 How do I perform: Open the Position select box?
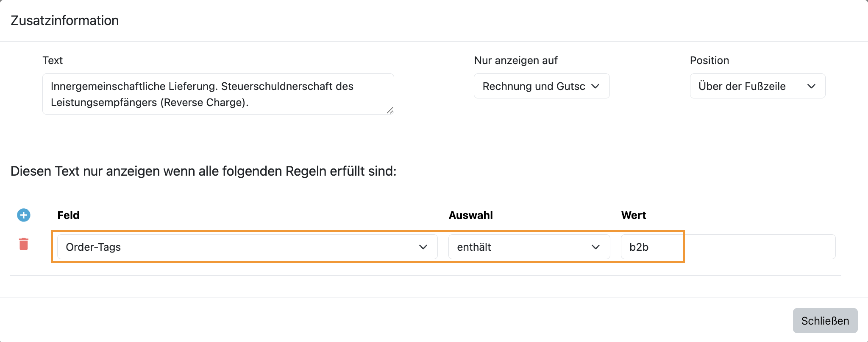pyautogui.click(x=758, y=86)
